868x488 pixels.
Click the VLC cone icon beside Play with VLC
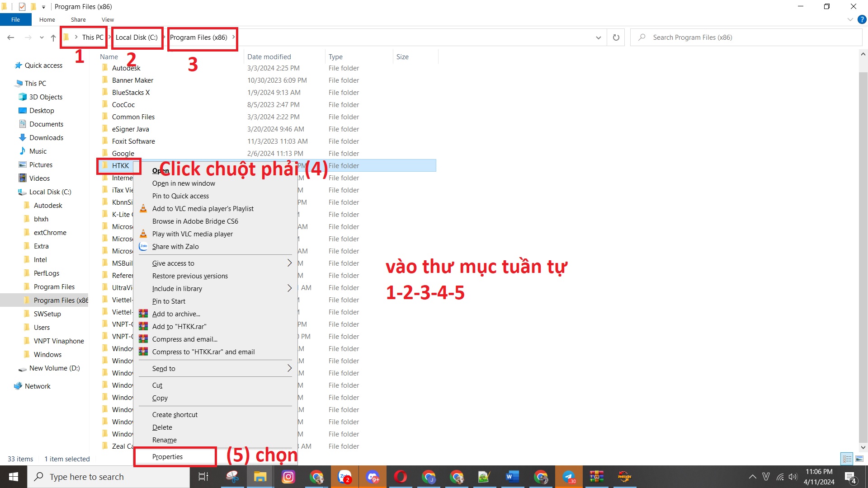pyautogui.click(x=143, y=234)
